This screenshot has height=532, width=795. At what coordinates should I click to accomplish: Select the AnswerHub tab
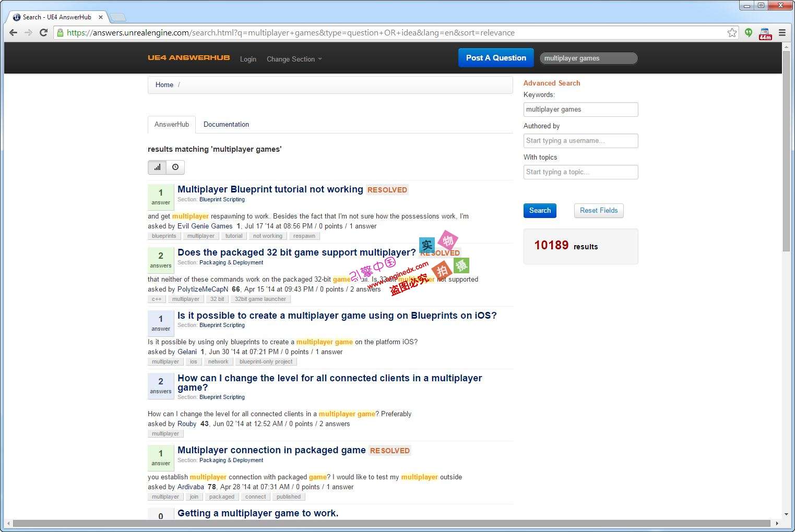[x=172, y=124]
